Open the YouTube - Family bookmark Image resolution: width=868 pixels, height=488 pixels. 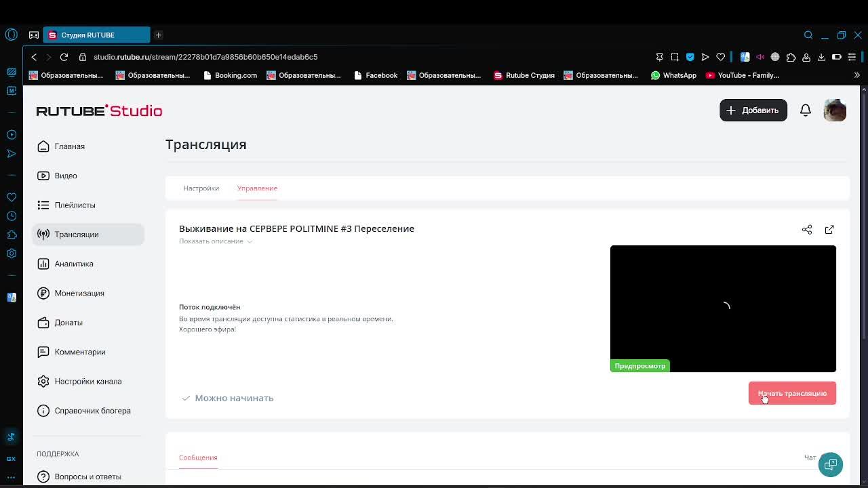pyautogui.click(x=743, y=75)
